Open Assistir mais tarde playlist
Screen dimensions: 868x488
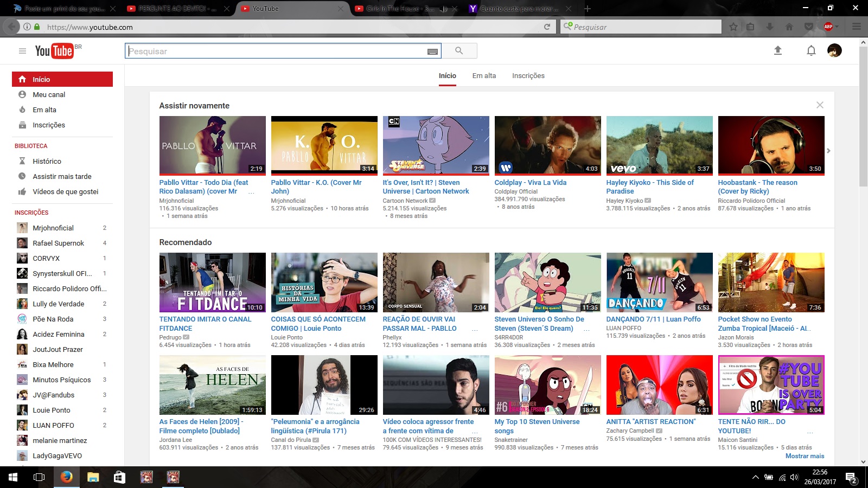coord(62,176)
